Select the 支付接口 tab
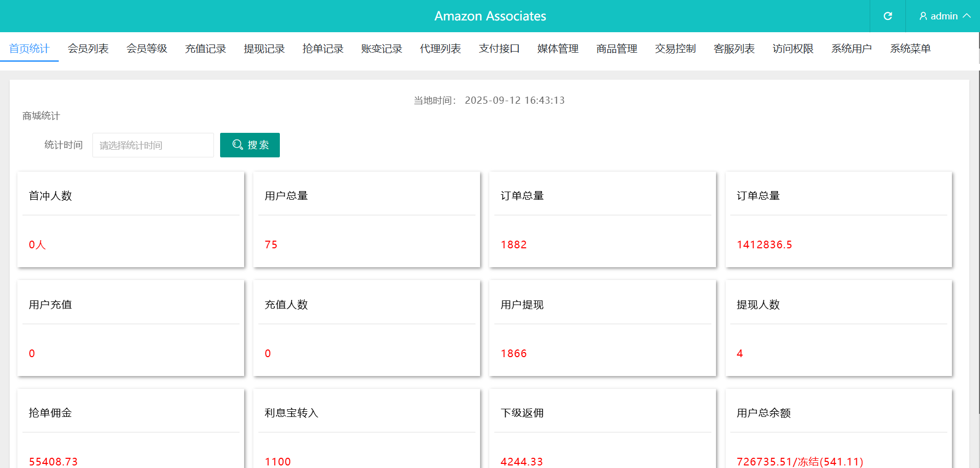 [x=499, y=49]
